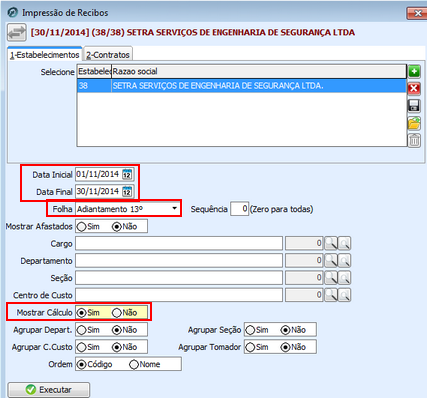Select the SETRA SERVIÇOS establishment row
This screenshot has width=427, height=398.
point(242,86)
